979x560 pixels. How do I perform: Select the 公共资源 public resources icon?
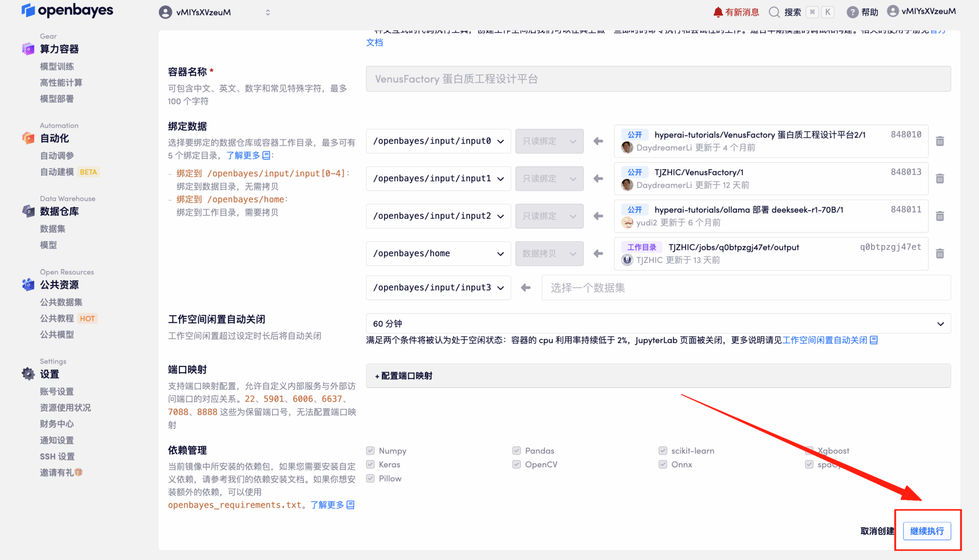click(x=28, y=284)
